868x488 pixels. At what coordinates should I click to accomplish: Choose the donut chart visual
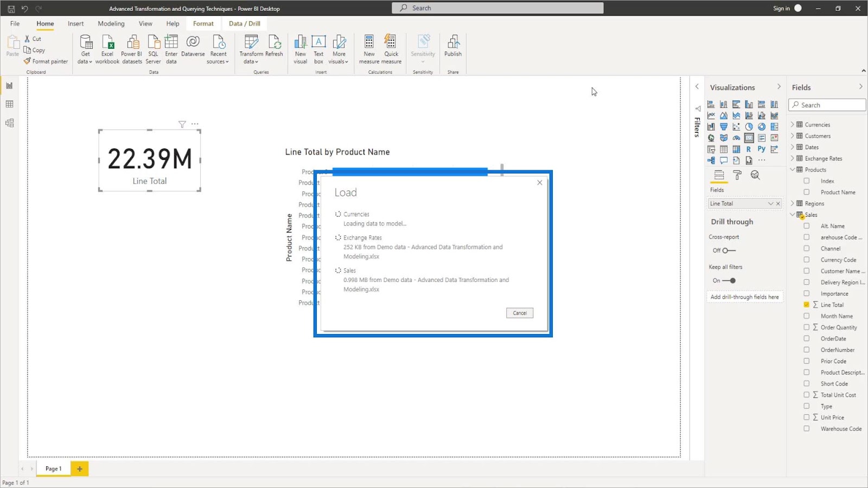click(x=762, y=127)
